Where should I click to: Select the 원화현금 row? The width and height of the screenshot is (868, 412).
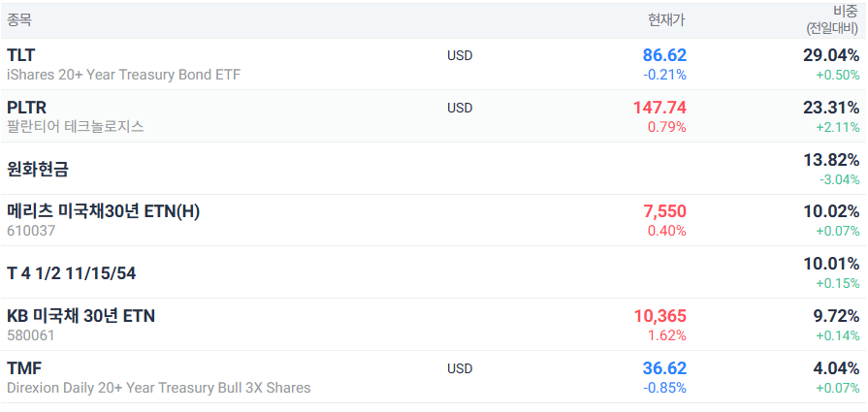(434, 169)
